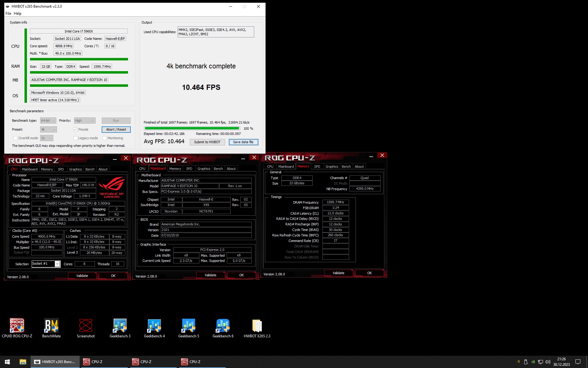
Task: Open the Socket #1 selection dropdown
Action: (x=46, y=264)
